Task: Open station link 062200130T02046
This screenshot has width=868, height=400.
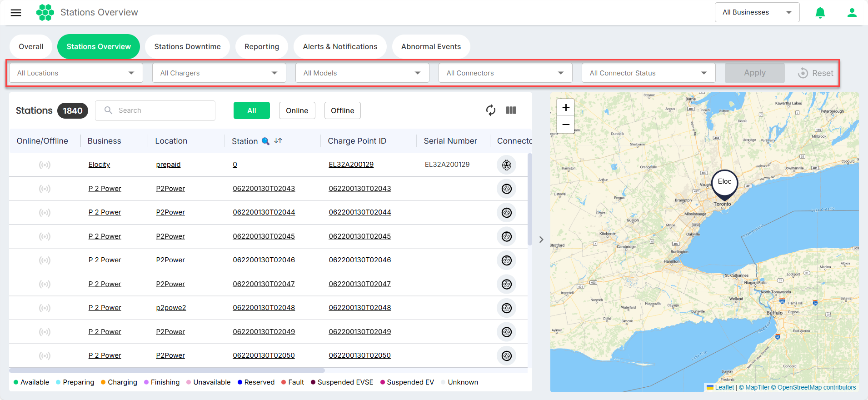Action: tap(264, 260)
